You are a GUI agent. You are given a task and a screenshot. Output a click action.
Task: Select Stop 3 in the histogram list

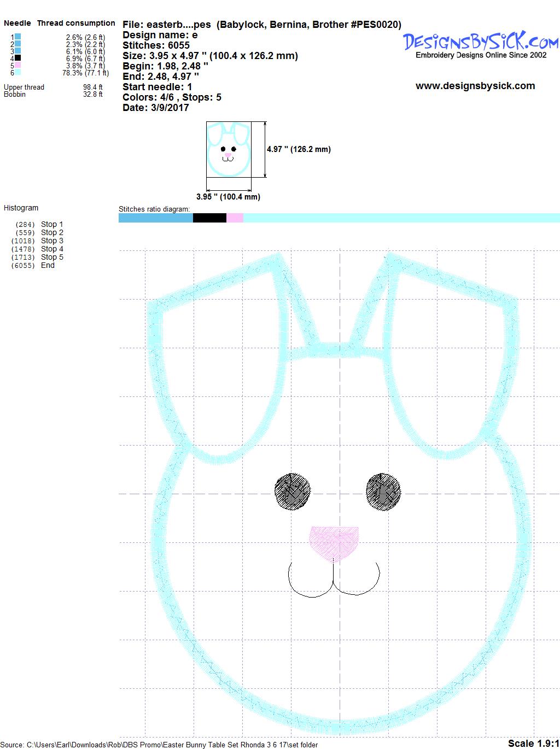(52, 241)
